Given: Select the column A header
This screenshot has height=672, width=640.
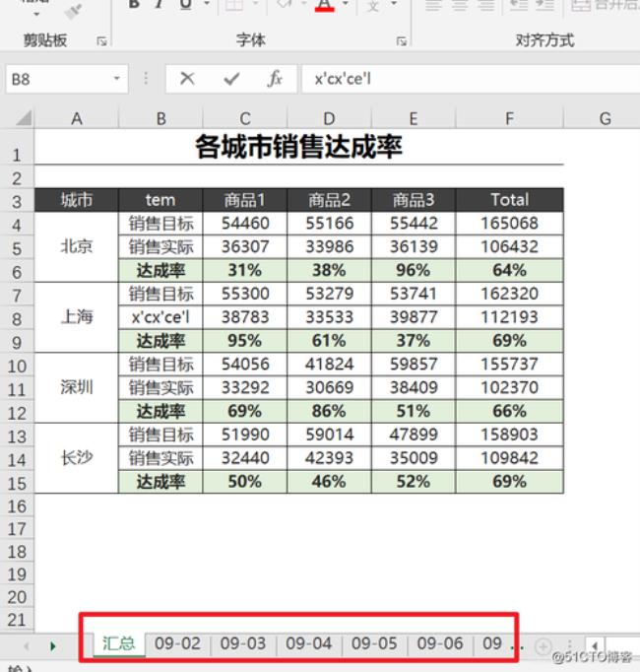Looking at the screenshot, I should [x=76, y=118].
